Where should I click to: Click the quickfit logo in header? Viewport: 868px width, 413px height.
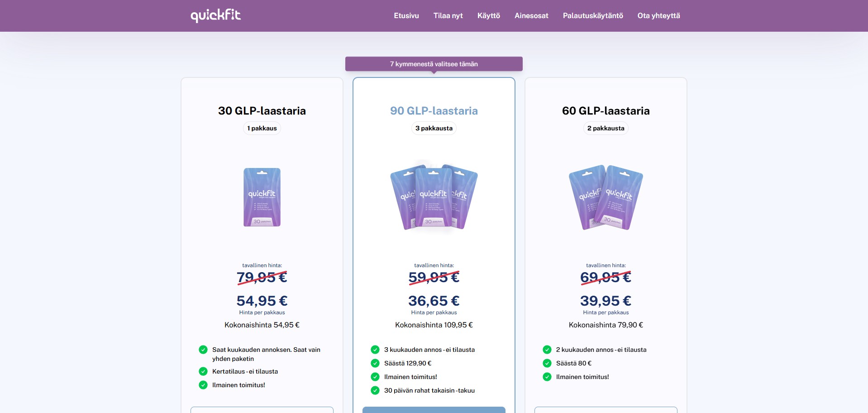(215, 15)
